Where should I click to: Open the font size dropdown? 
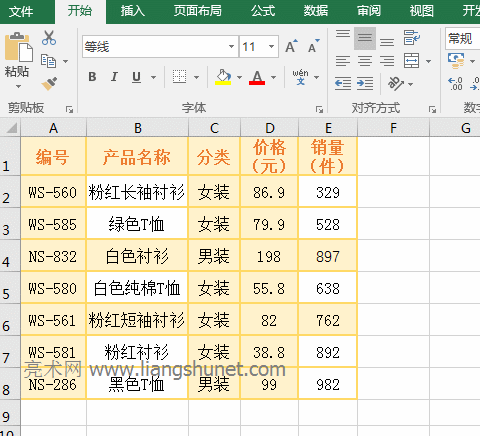point(271,46)
